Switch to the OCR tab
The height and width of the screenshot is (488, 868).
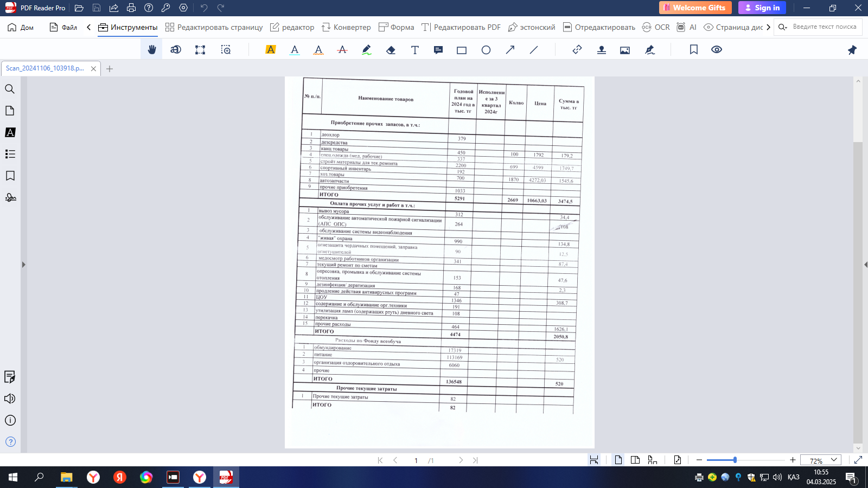click(x=656, y=27)
